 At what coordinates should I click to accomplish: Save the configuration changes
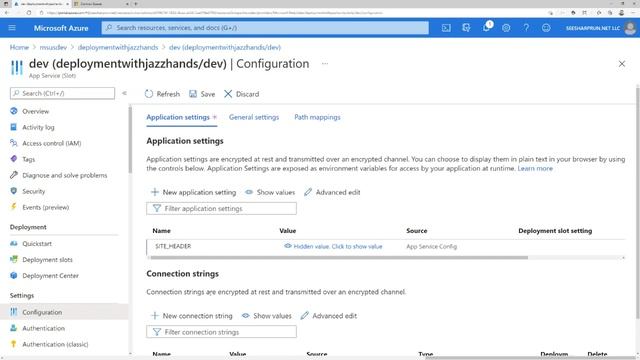202,94
